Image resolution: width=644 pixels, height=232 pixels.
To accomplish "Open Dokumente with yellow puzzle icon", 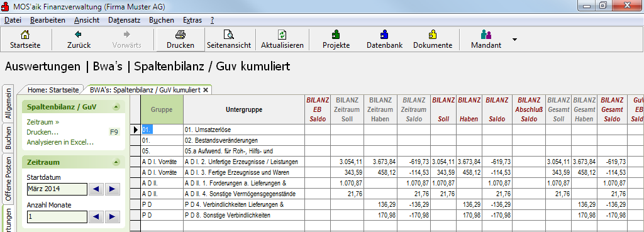I will coord(433,35).
